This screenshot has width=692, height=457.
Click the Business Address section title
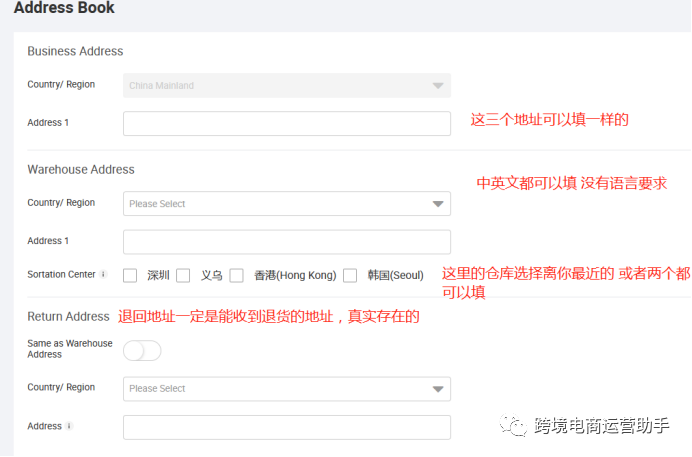(x=75, y=51)
